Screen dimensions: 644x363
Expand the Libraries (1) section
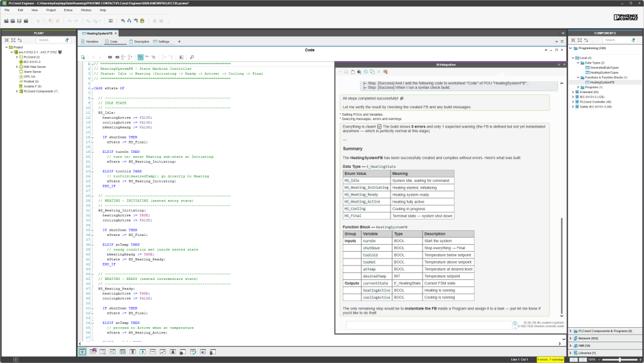[x=570, y=353]
